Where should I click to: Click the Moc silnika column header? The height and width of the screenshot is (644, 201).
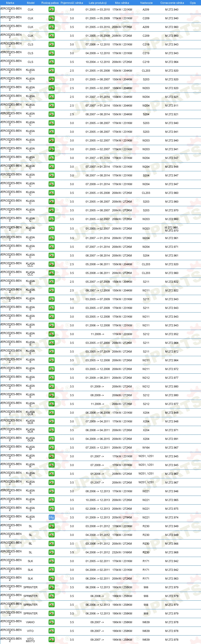coord(122,3)
